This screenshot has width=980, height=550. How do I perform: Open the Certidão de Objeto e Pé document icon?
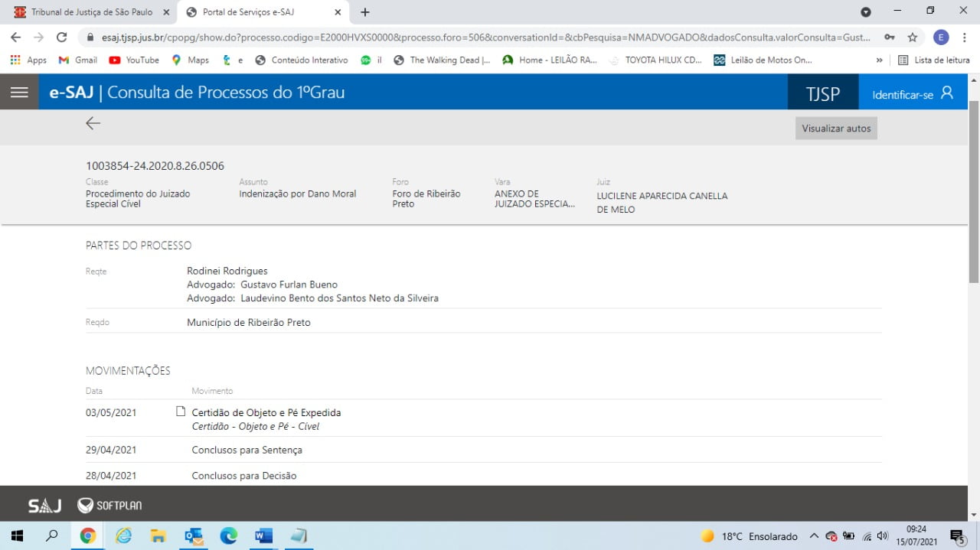coord(181,412)
